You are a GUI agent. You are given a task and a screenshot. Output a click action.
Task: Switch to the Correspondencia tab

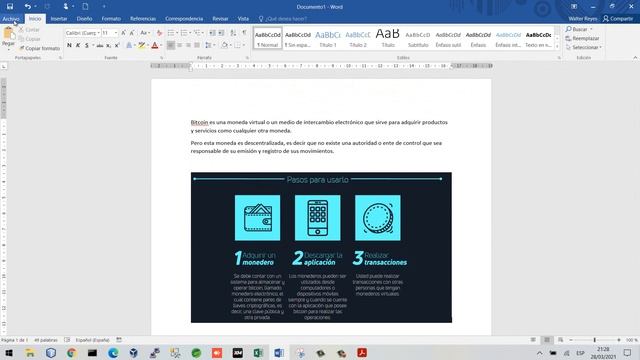click(184, 19)
